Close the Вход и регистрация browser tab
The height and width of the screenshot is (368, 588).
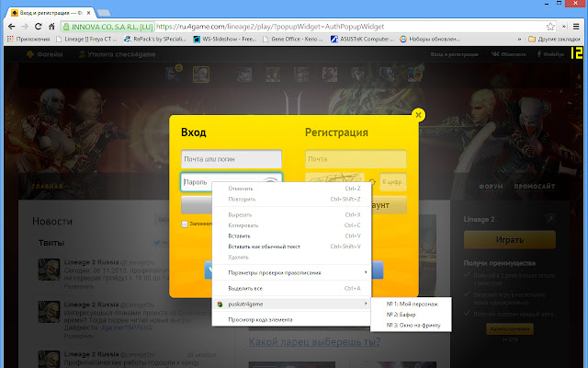point(89,13)
